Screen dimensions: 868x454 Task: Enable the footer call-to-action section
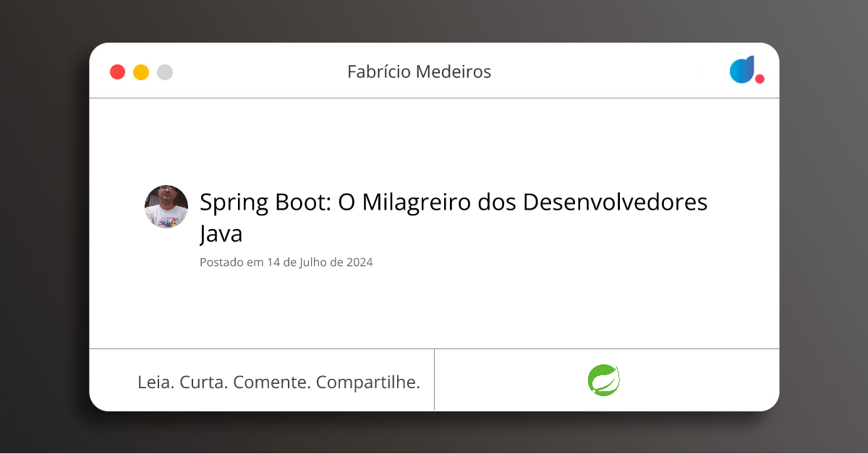click(x=278, y=382)
